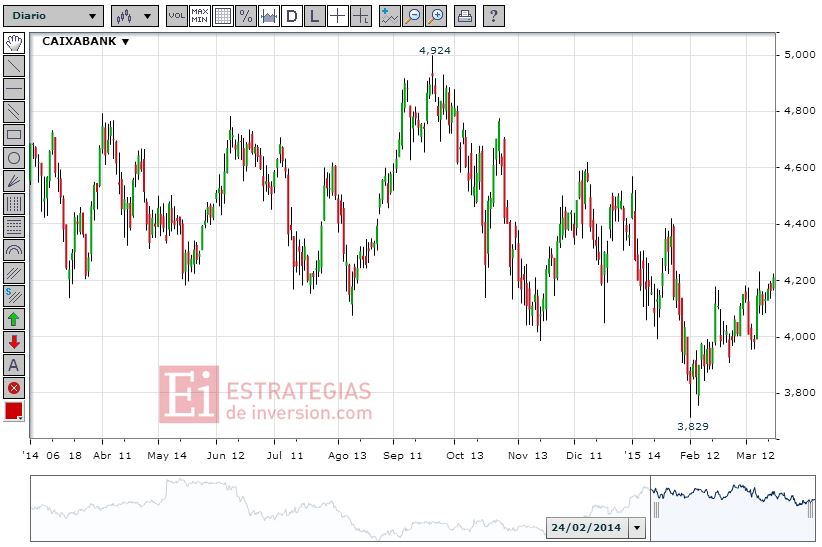Image resolution: width=822 pixels, height=547 pixels.
Task: Select the hand pan tool
Action: (14, 42)
